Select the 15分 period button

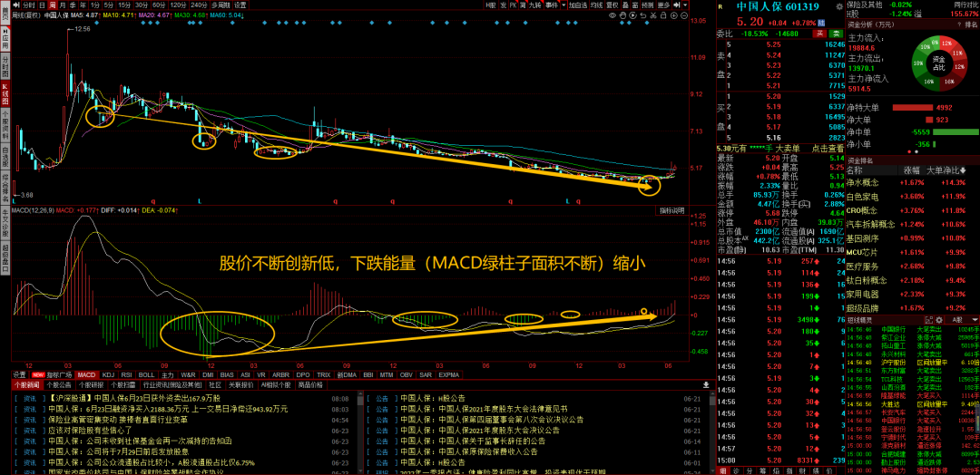(125, 5)
